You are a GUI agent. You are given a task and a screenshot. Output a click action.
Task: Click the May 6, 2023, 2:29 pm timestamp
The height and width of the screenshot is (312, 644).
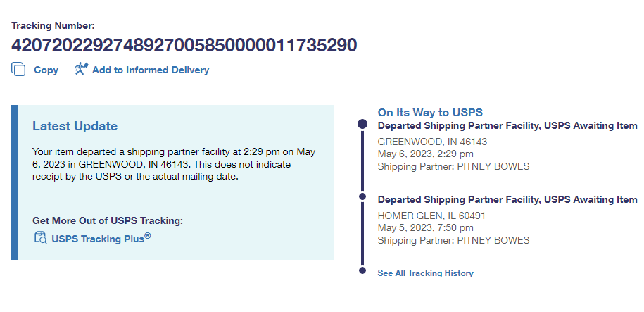point(425,154)
